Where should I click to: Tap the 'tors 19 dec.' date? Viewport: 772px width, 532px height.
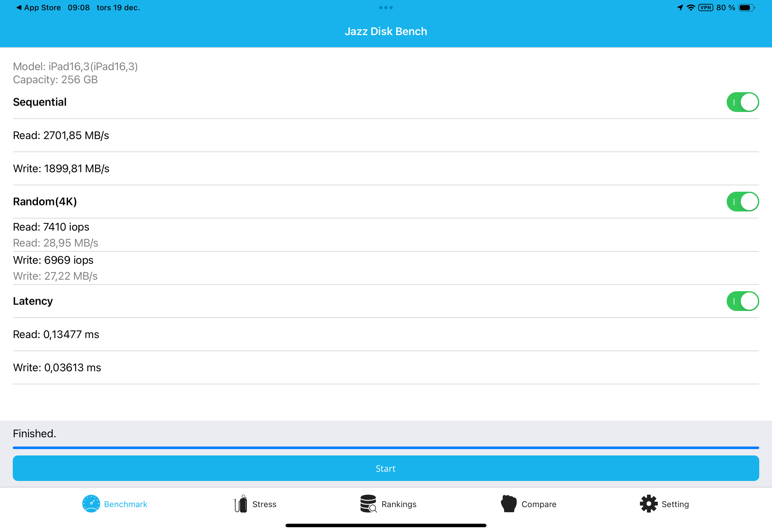coord(118,8)
